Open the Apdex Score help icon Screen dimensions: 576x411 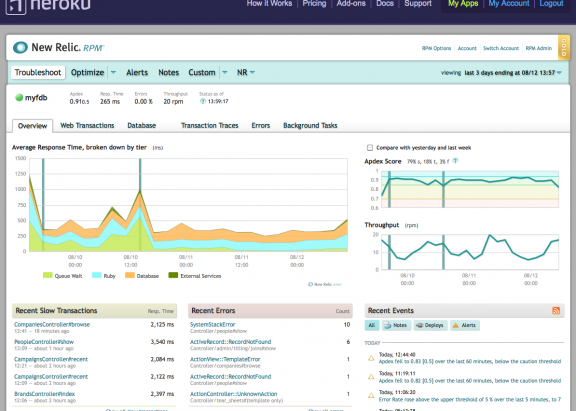[x=455, y=161]
